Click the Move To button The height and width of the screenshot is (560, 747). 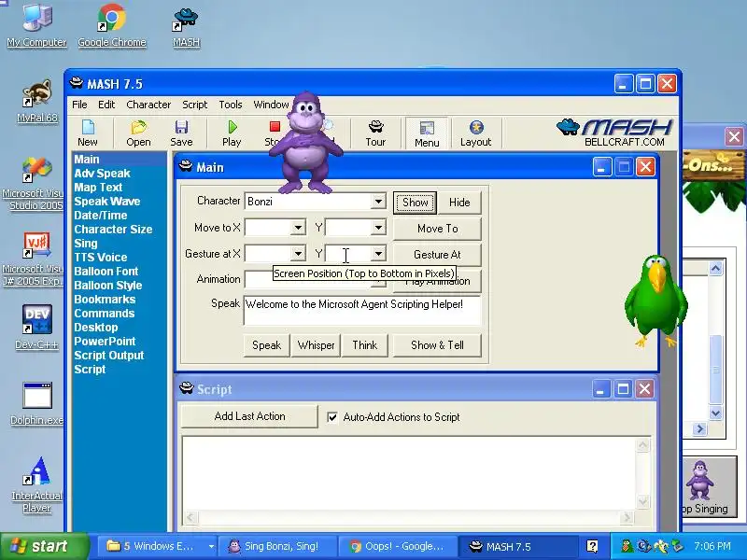pyautogui.click(x=437, y=229)
